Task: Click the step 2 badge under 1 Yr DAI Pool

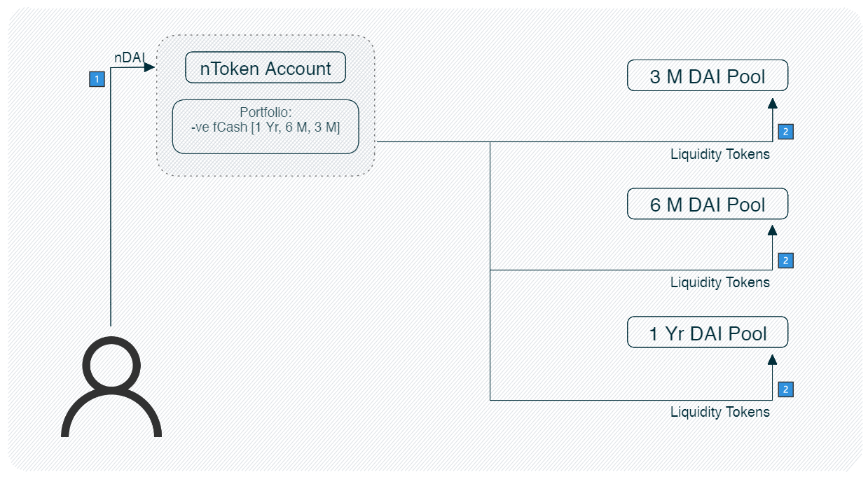Action: coord(785,389)
